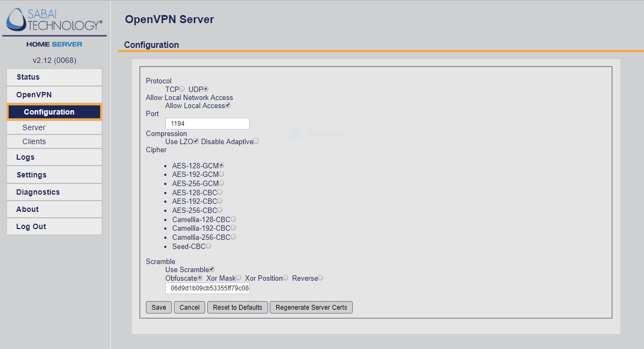Select the Obfuscate scramble mode

(x=200, y=277)
